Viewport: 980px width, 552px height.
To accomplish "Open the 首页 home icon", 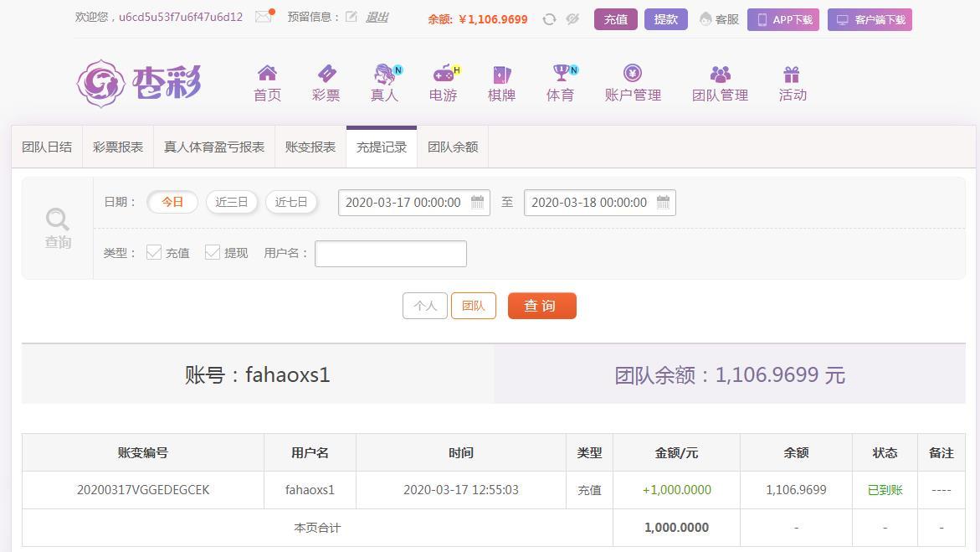I will [266, 81].
